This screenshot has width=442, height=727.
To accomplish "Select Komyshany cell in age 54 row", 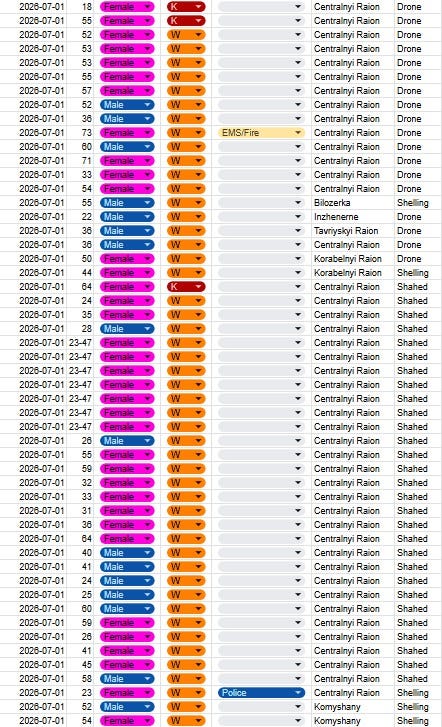I will pyautogui.click(x=352, y=721).
